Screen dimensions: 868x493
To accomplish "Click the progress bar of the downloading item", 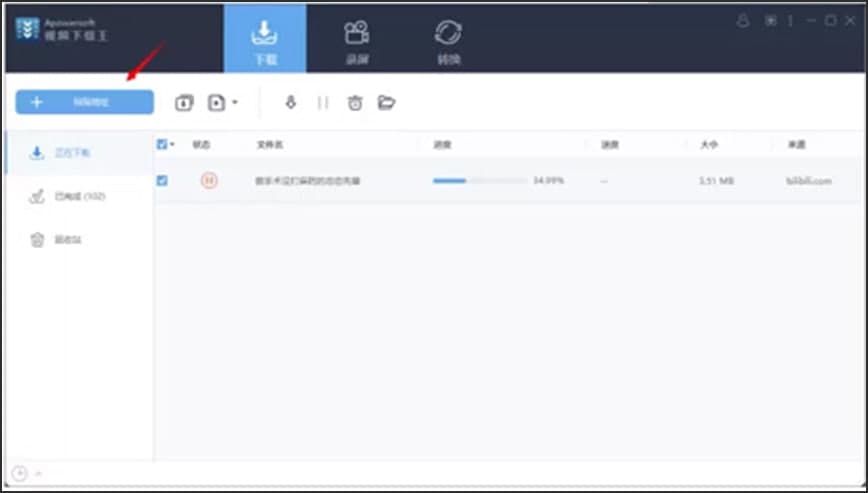I will click(x=479, y=181).
